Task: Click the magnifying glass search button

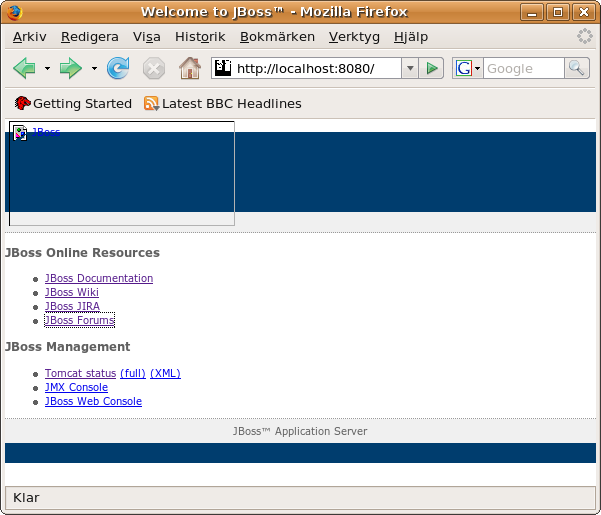Action: [576, 68]
